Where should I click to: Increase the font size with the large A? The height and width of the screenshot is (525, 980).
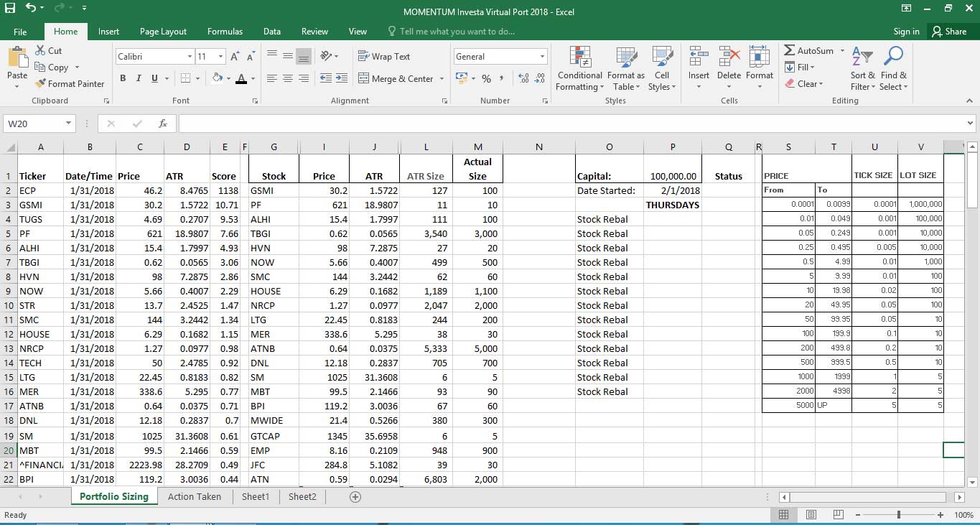pyautogui.click(x=235, y=57)
